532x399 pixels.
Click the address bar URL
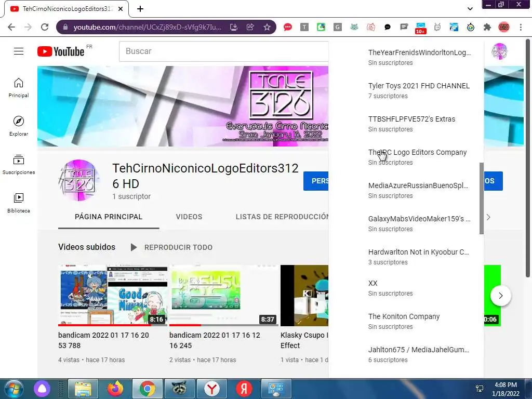point(148,27)
